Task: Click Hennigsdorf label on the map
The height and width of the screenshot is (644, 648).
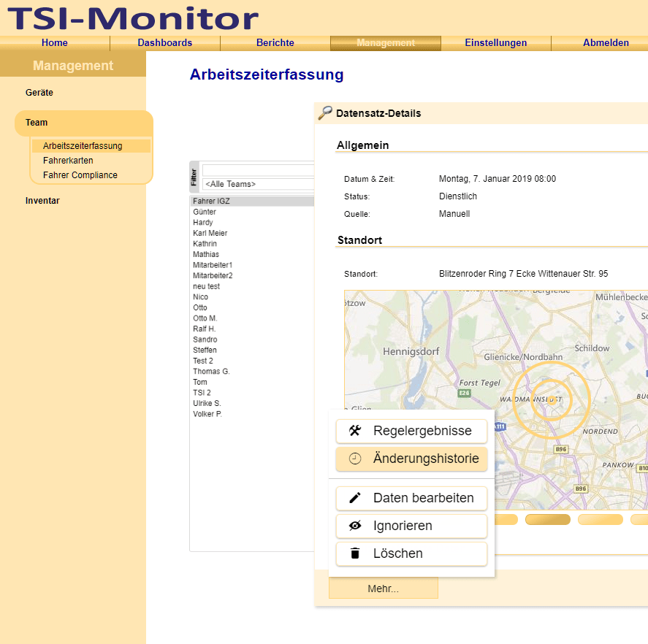Action: (411, 351)
